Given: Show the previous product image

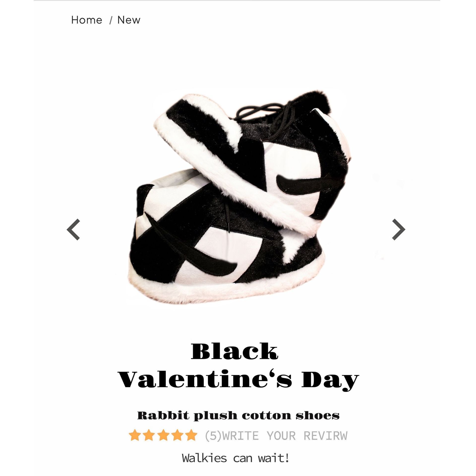Looking at the screenshot, I should (x=73, y=230).
